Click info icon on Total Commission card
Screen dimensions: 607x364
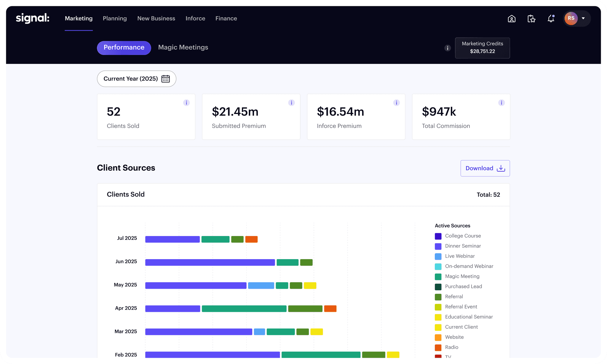tap(501, 103)
